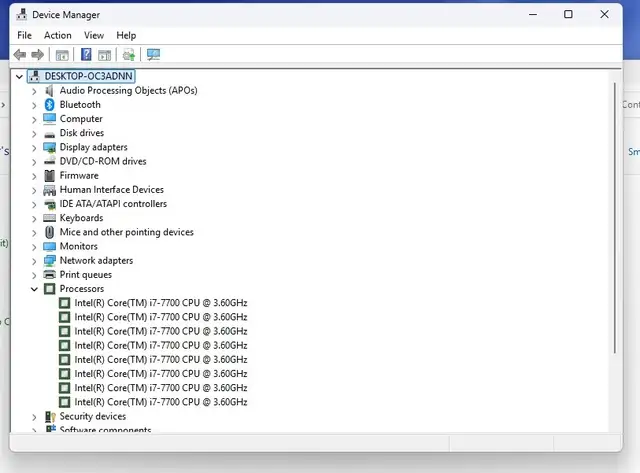Open the Help menu
The height and width of the screenshot is (473, 640).
126,36
